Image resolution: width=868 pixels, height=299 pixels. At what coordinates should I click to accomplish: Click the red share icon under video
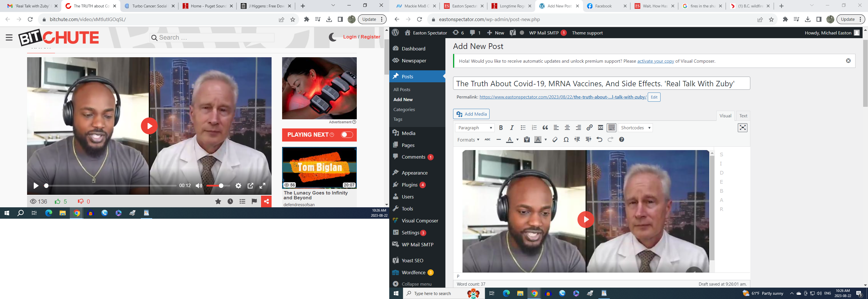click(266, 201)
